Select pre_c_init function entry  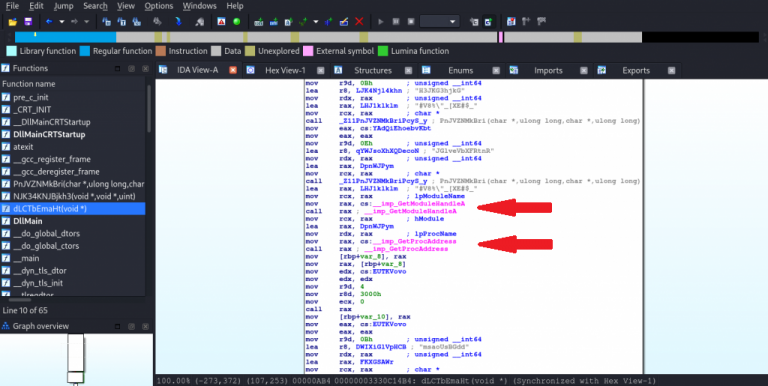pos(31,97)
